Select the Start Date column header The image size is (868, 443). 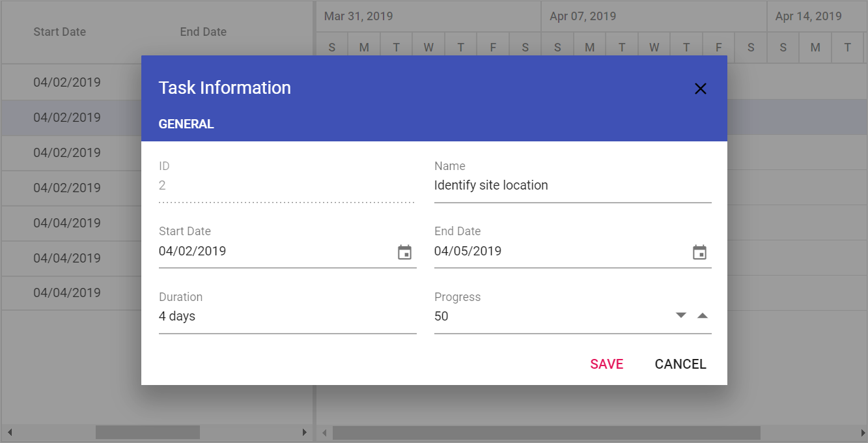(60, 32)
